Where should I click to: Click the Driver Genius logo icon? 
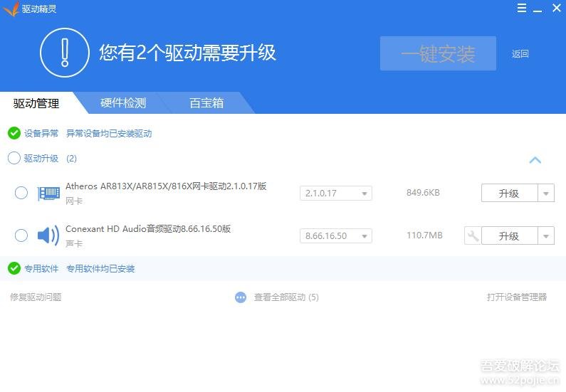click(x=11, y=9)
